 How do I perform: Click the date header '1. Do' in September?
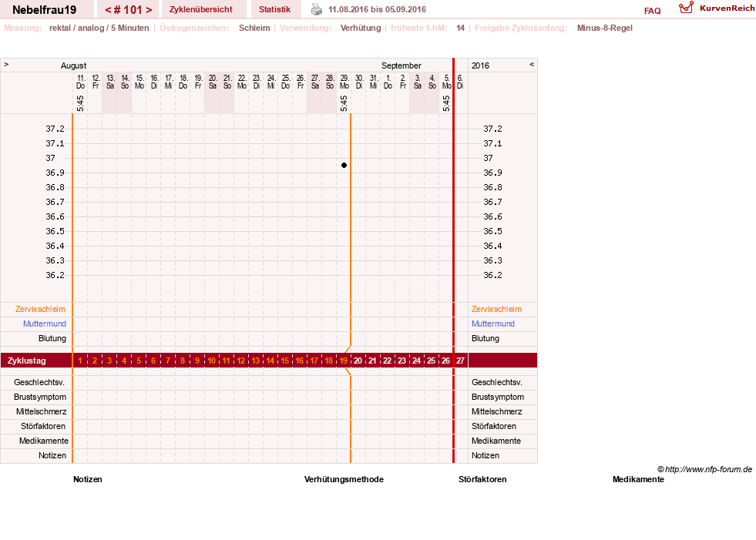click(388, 82)
